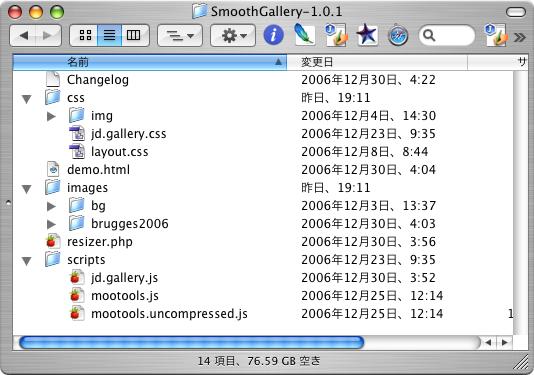The height and width of the screenshot is (375, 534).
Task: Click the toolbar hide pill button
Action: coord(516,12)
